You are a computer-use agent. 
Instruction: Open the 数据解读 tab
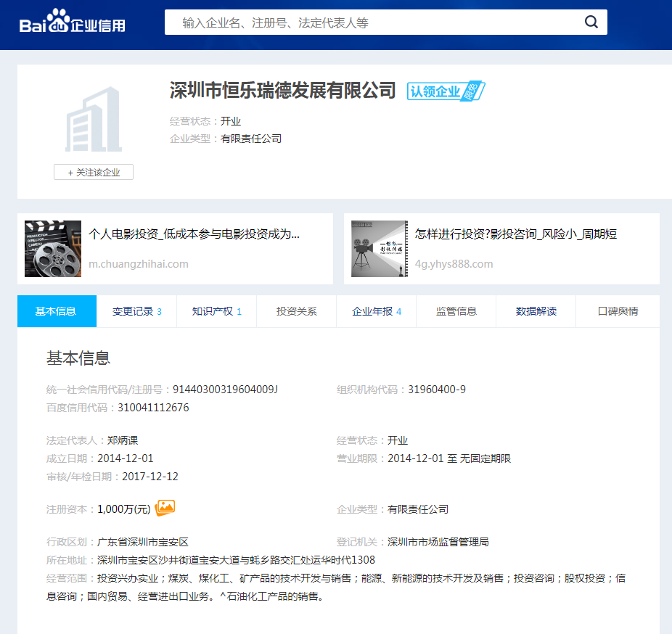536,311
